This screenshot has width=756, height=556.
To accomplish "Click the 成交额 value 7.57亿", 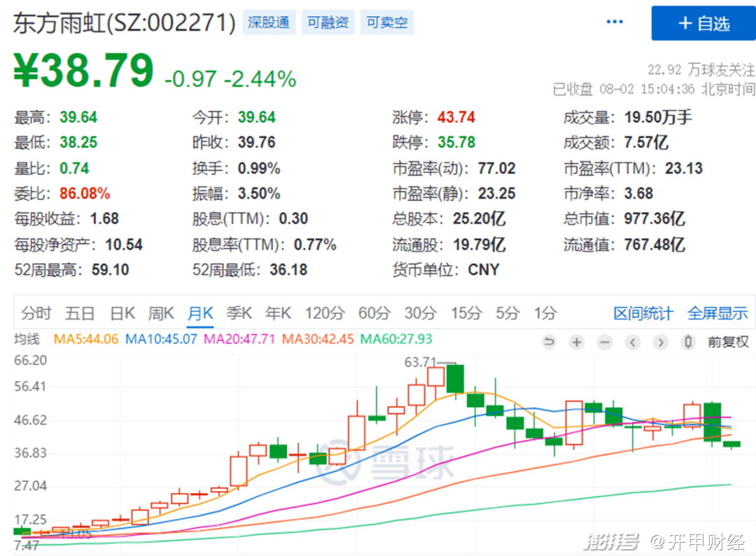I will pos(646,142).
